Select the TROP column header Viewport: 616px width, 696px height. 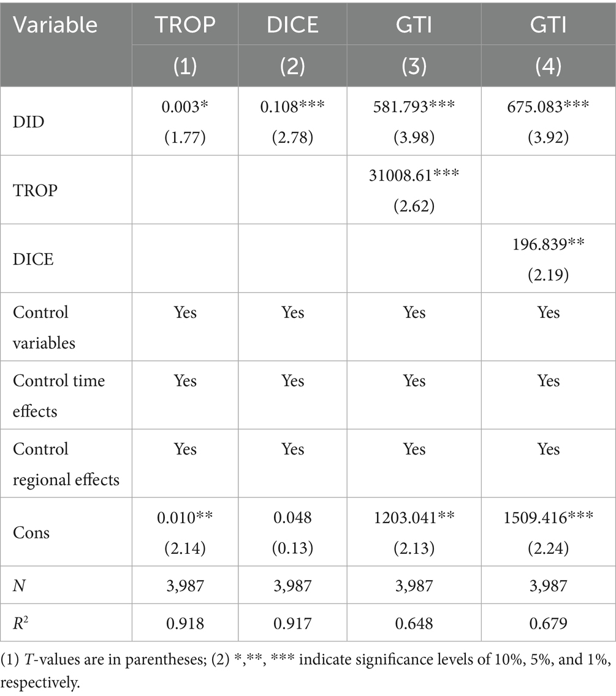(184, 25)
